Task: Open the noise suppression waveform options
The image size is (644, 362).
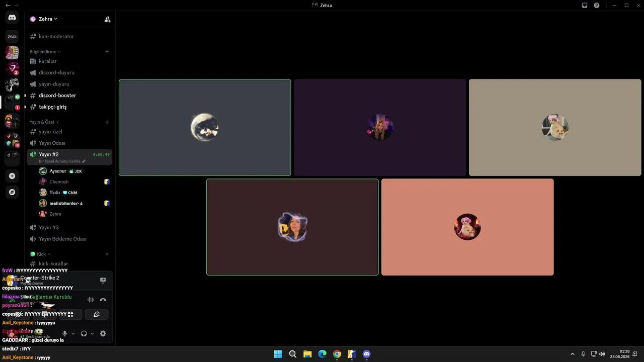Action: (x=91, y=300)
